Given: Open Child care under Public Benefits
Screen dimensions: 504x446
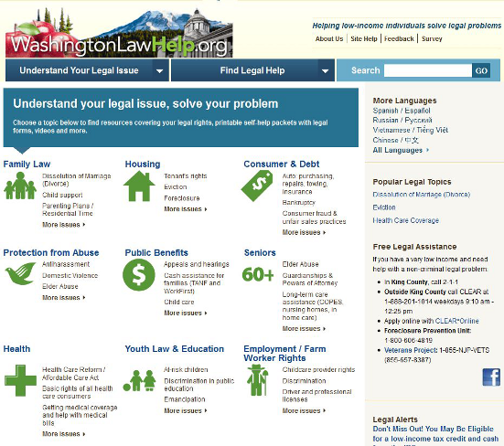Looking at the screenshot, I should (179, 302).
